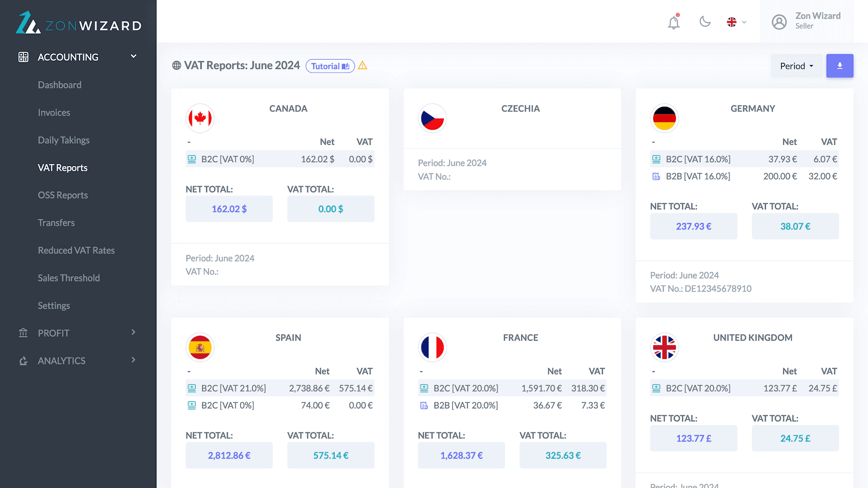Open the Period dropdown
Viewport: 868px width, 488px height.
(x=796, y=66)
